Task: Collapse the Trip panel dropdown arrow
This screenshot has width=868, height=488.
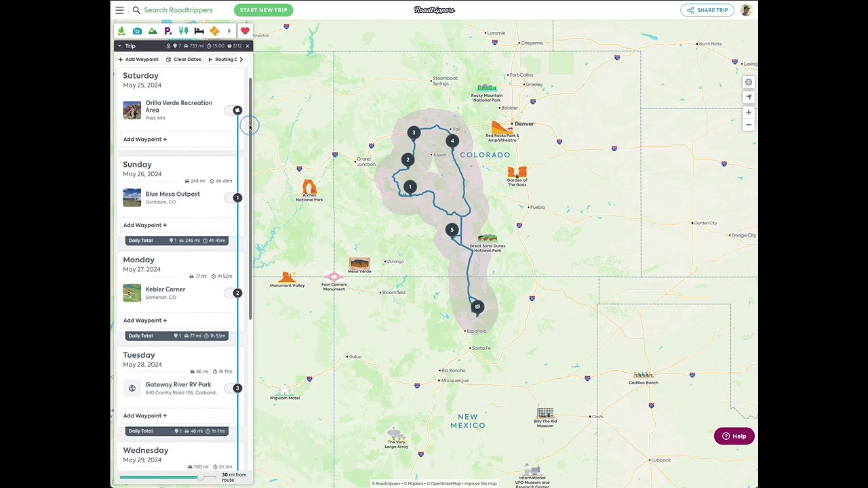Action: [x=119, y=46]
